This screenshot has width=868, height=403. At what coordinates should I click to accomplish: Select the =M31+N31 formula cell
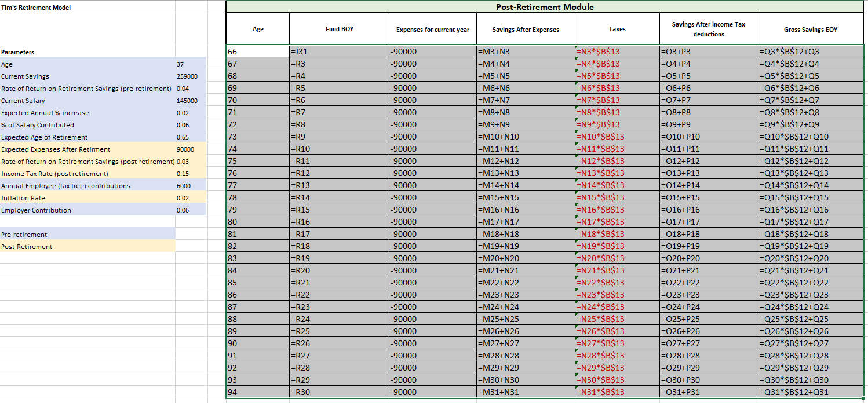pyautogui.click(x=526, y=392)
